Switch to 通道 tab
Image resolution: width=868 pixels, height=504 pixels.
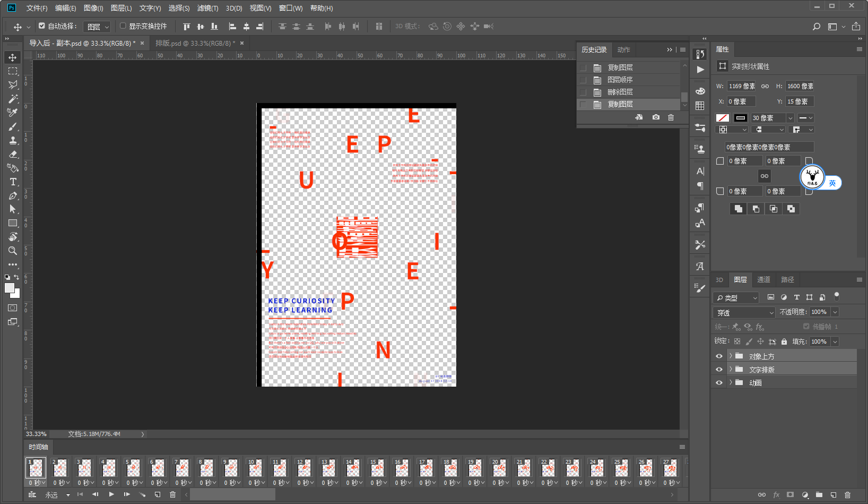(763, 280)
